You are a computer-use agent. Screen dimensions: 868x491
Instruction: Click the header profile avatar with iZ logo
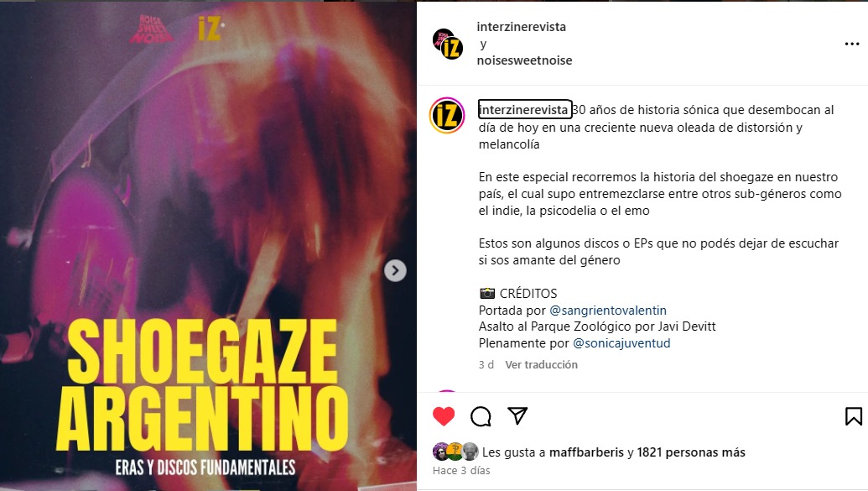pyautogui.click(x=447, y=44)
